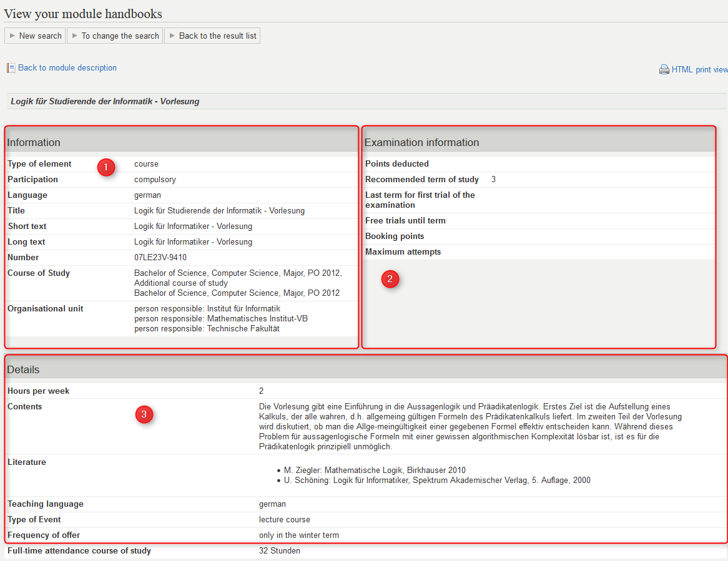Viewport: 728px width, 561px height.
Task: Click the arrow icon on Back to the result list
Action: coord(172,36)
